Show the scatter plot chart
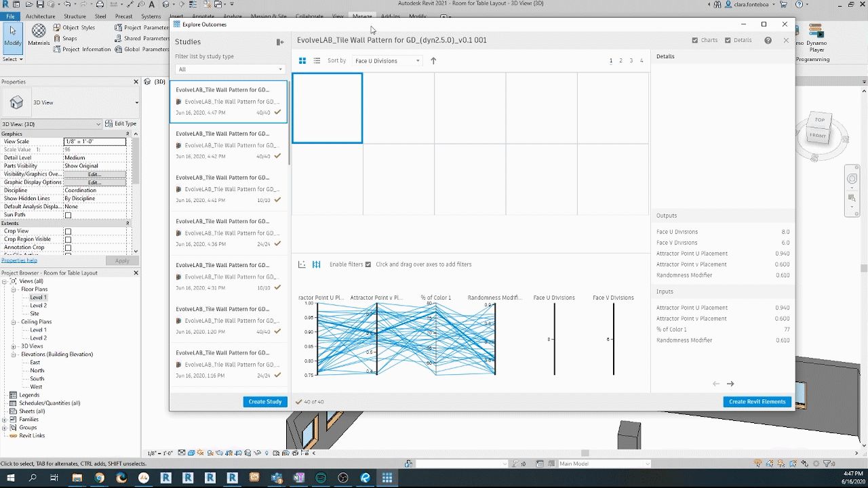 point(302,264)
